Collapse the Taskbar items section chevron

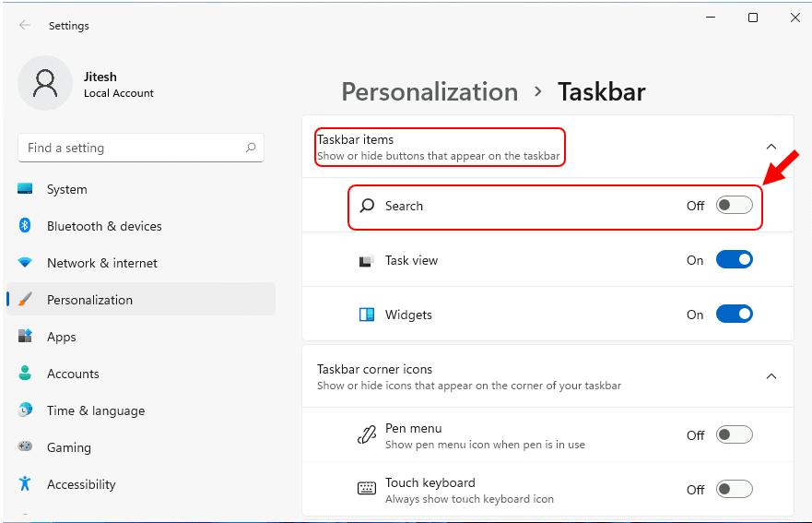771,147
